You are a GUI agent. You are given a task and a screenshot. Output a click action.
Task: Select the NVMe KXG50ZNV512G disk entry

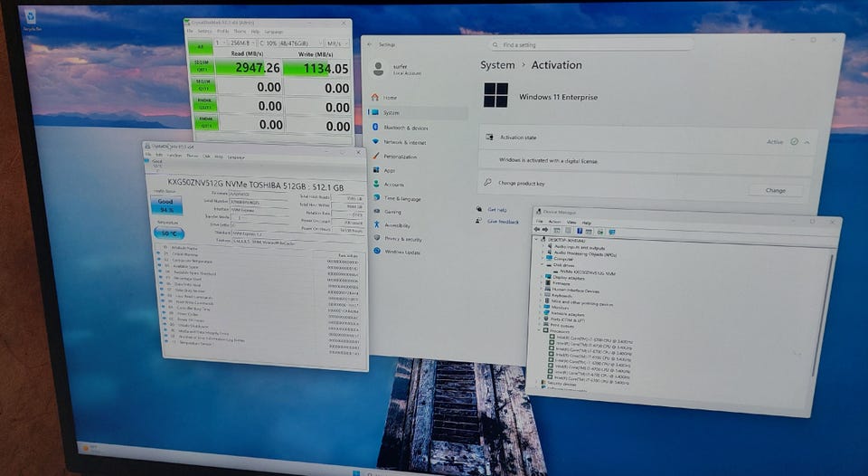(x=583, y=272)
